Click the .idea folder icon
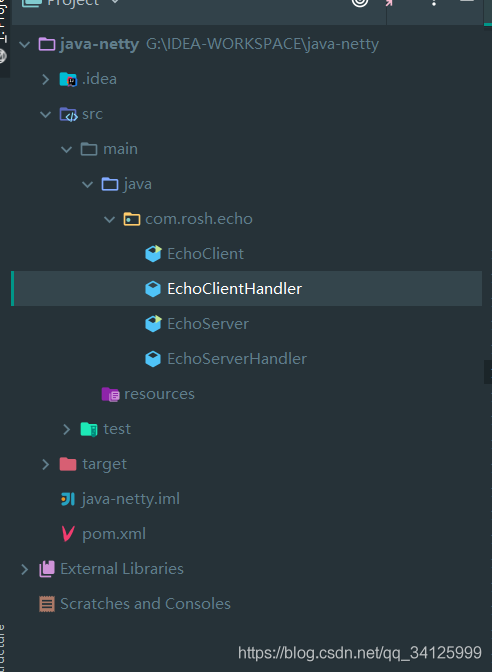 pos(68,79)
